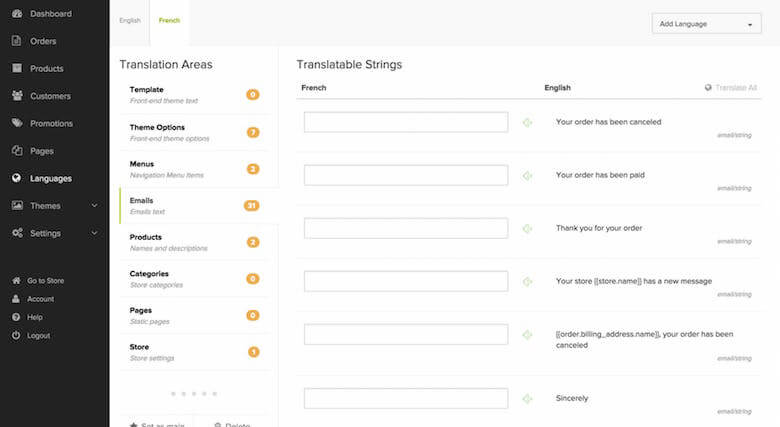
Task: Click copy arrow beside 'Thank you for your order'
Action: tap(528, 228)
